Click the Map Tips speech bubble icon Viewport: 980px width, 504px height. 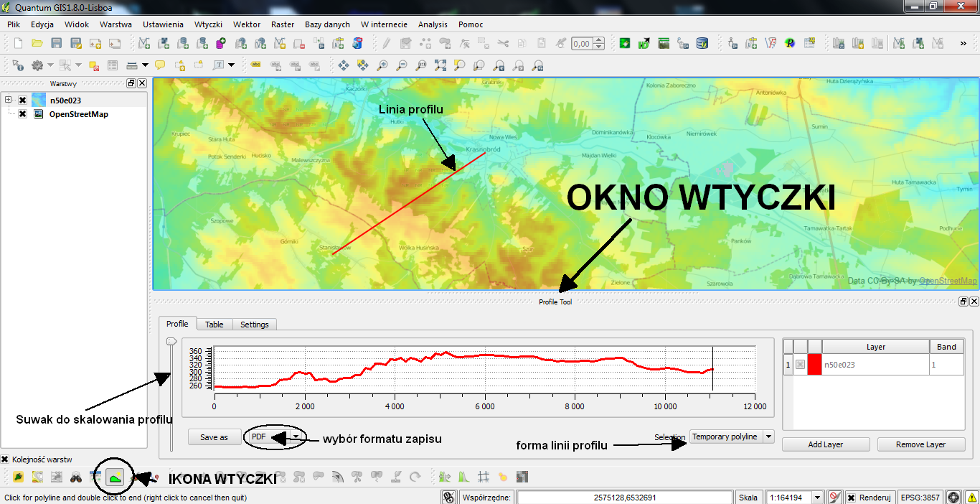159,65
